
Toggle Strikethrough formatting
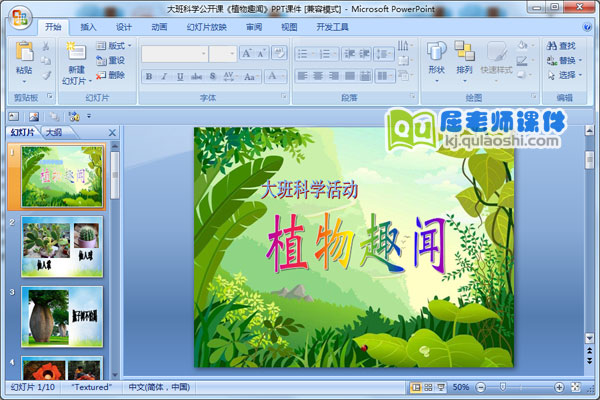(x=196, y=77)
